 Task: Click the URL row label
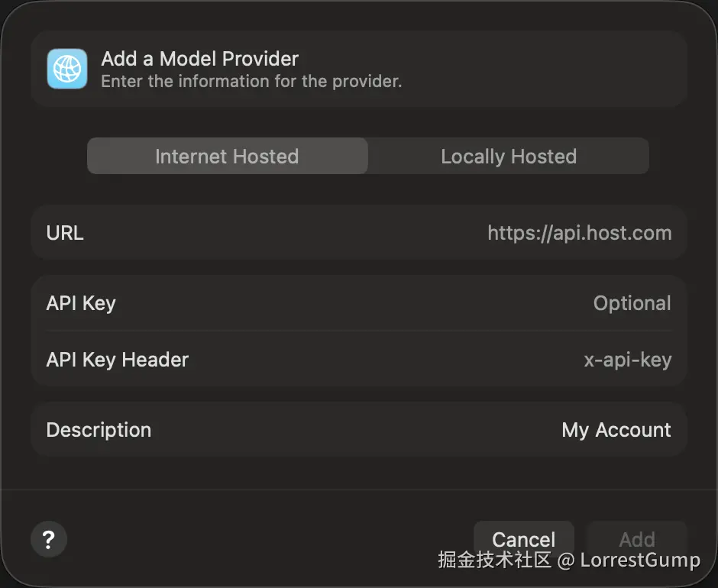(x=65, y=233)
